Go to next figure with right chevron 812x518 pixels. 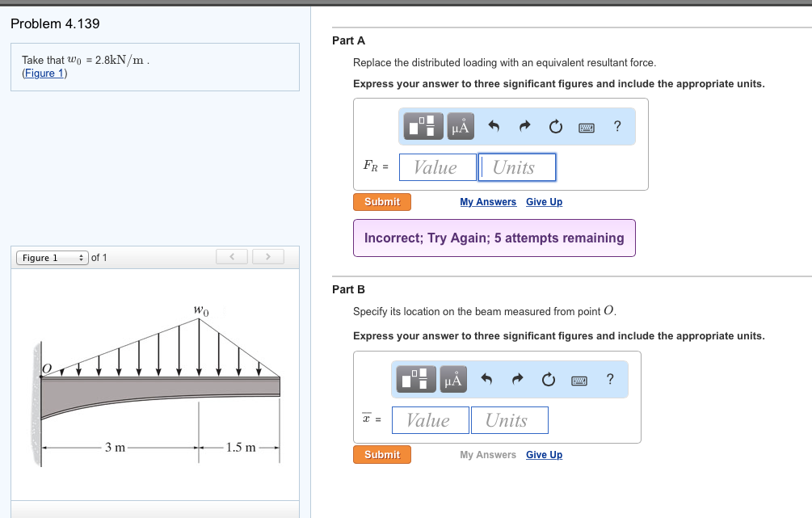tap(267, 256)
